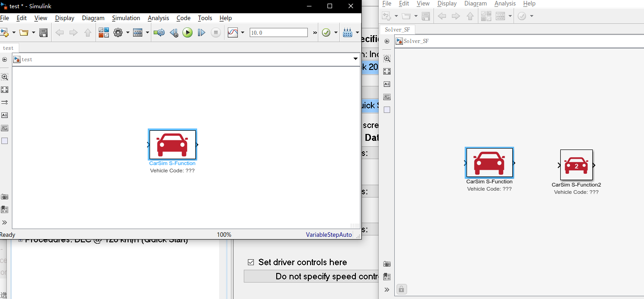Click Annotation tool in test palette
Screen dimensions: 644x299
point(5,115)
